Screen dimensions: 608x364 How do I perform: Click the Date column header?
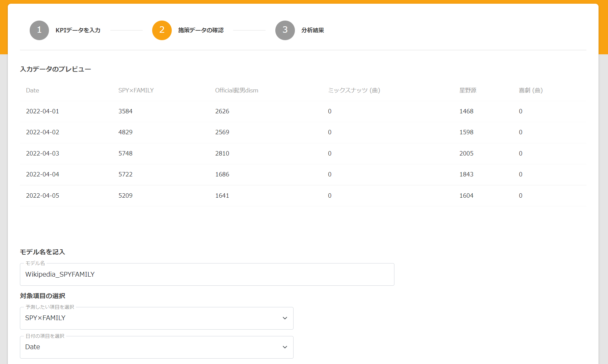pyautogui.click(x=32, y=90)
